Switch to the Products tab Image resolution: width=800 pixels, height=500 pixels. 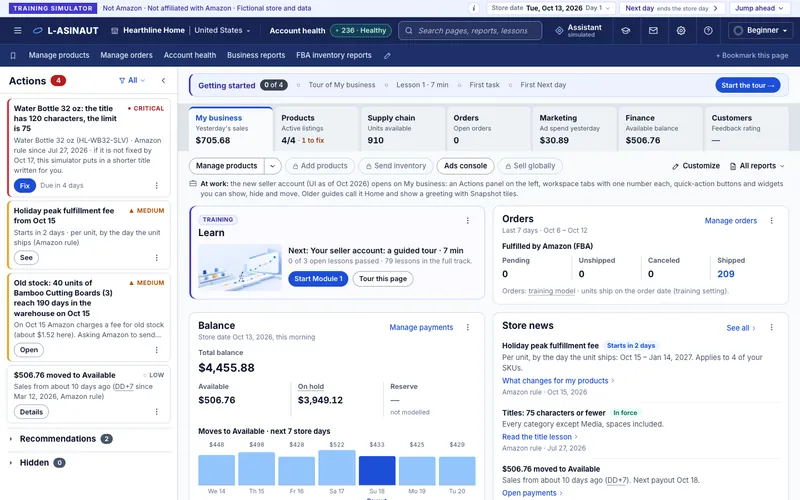click(x=317, y=129)
